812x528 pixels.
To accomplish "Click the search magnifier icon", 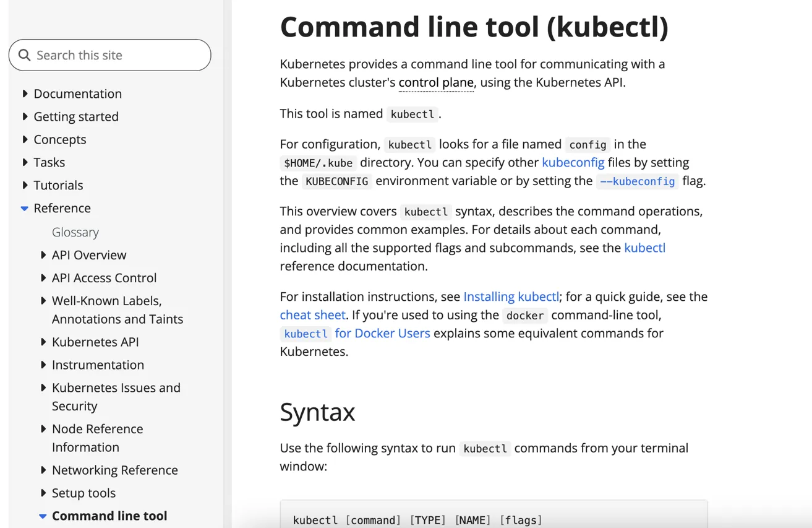I will coord(25,55).
